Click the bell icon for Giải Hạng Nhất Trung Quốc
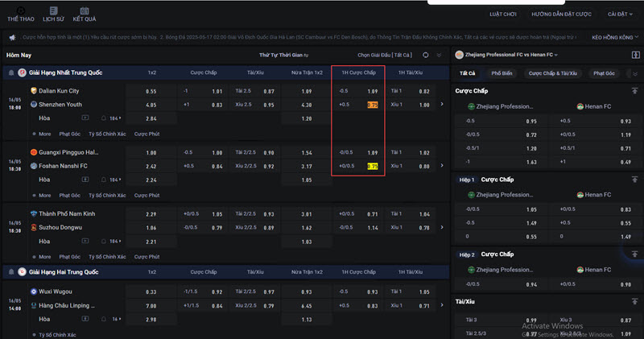Screen dimensions: 644x339 point(10,72)
